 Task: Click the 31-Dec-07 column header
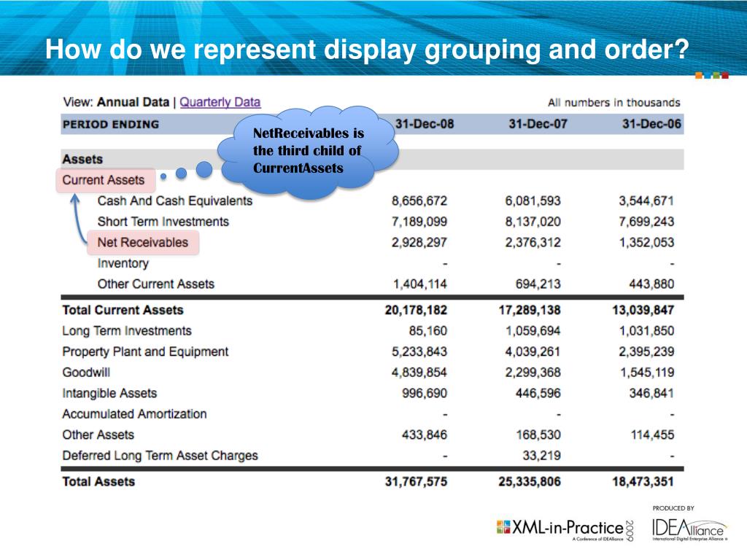tap(538, 124)
